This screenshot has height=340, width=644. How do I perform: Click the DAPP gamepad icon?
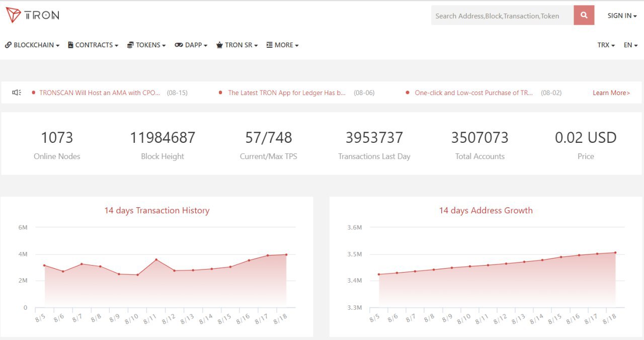(x=179, y=45)
